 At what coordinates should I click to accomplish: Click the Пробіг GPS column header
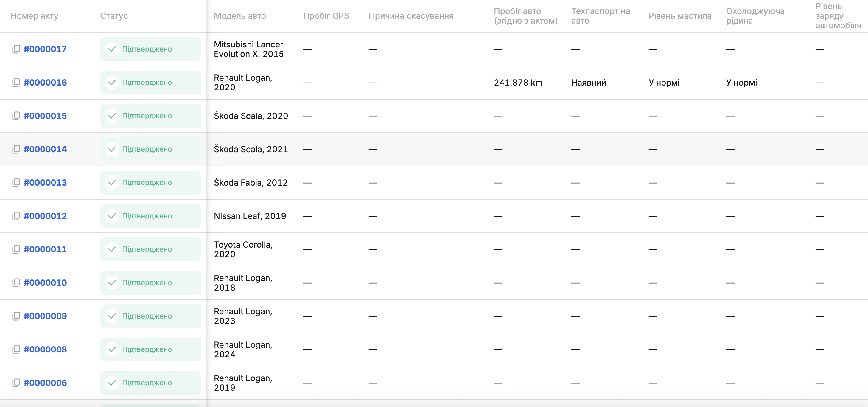pos(326,16)
